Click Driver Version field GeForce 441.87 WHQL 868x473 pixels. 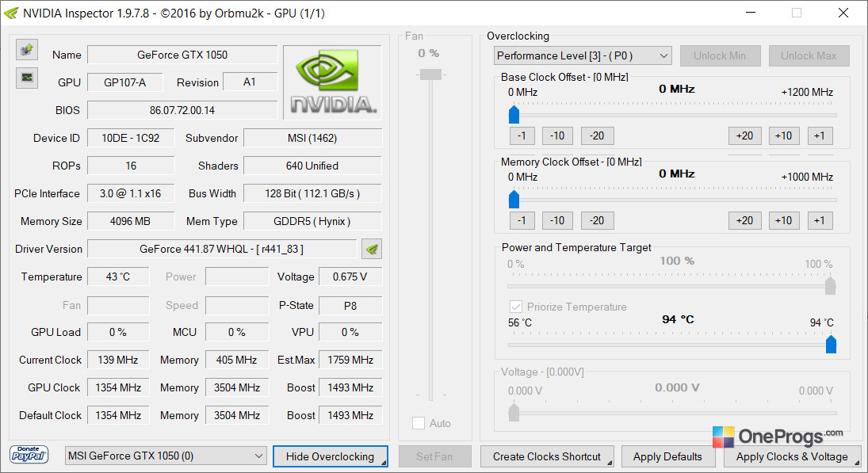click(222, 249)
